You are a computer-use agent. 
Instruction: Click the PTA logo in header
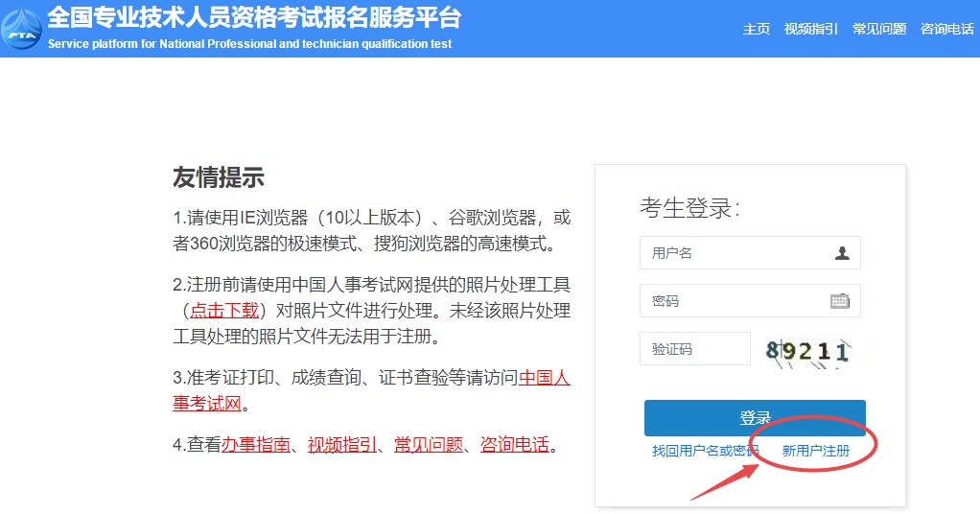[x=21, y=30]
